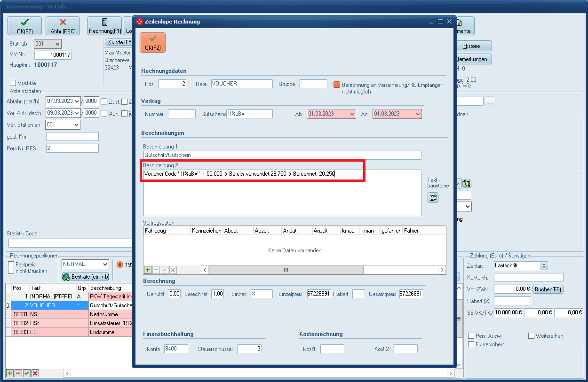Add a new invoice position with green plus
Screen dimensions: 588x382
coord(10,373)
